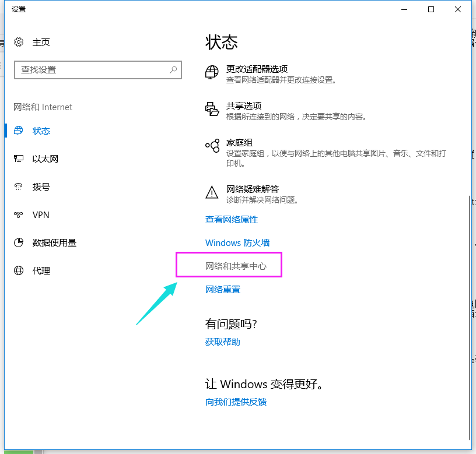Select the VPN sidebar icon
Image resolution: width=476 pixels, height=454 pixels.
click(18, 214)
